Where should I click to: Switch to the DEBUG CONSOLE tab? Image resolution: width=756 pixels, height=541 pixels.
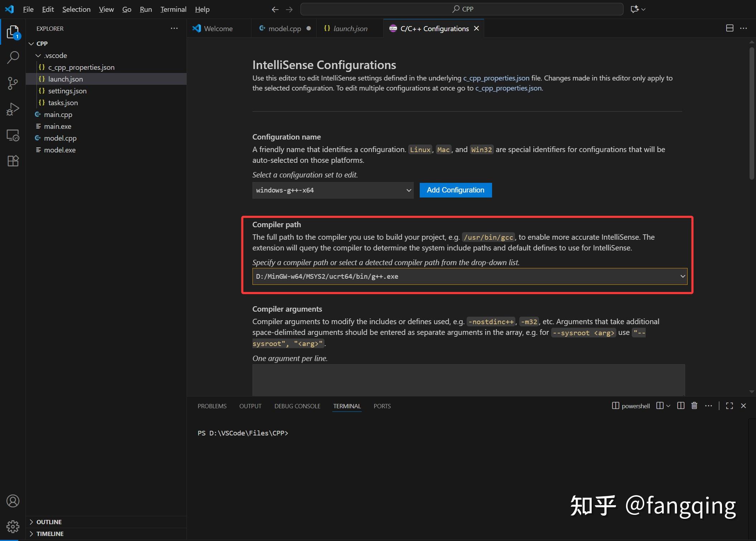click(297, 406)
